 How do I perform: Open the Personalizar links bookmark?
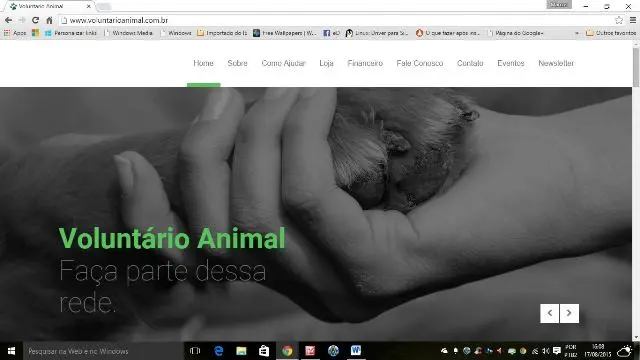click(71, 33)
